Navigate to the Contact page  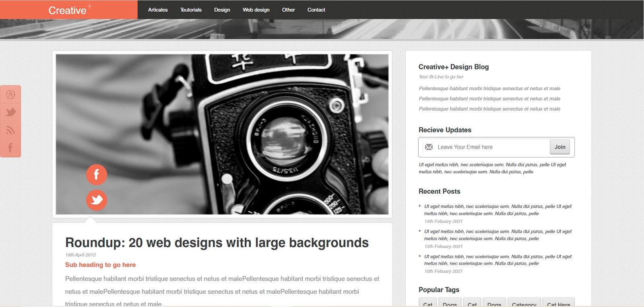(x=316, y=10)
